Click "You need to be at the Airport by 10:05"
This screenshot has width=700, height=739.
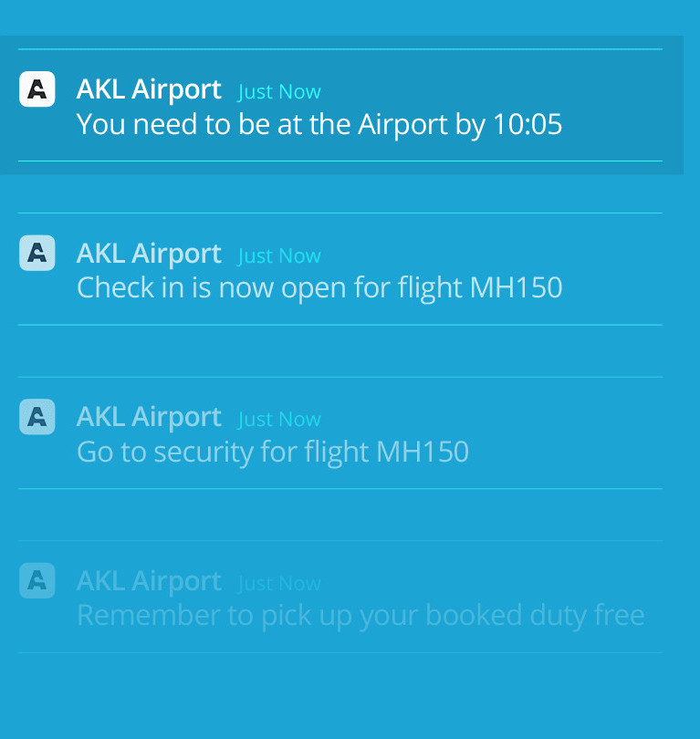[x=319, y=124]
